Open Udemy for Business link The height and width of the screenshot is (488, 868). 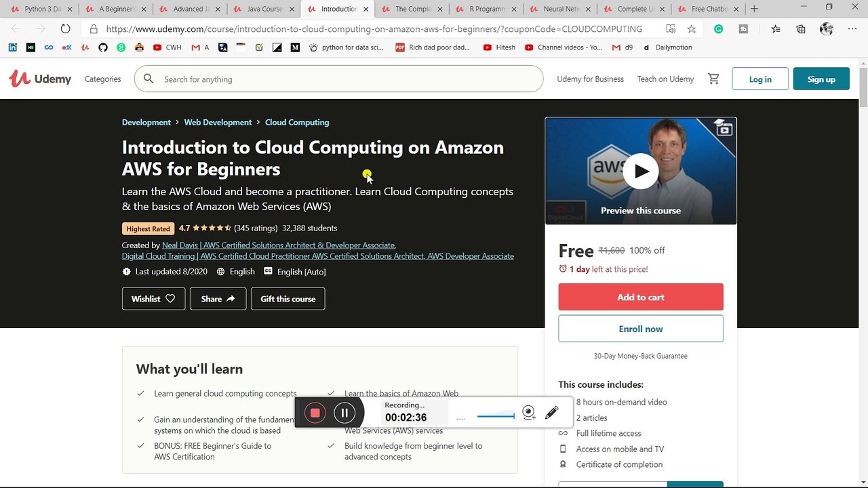[590, 79]
